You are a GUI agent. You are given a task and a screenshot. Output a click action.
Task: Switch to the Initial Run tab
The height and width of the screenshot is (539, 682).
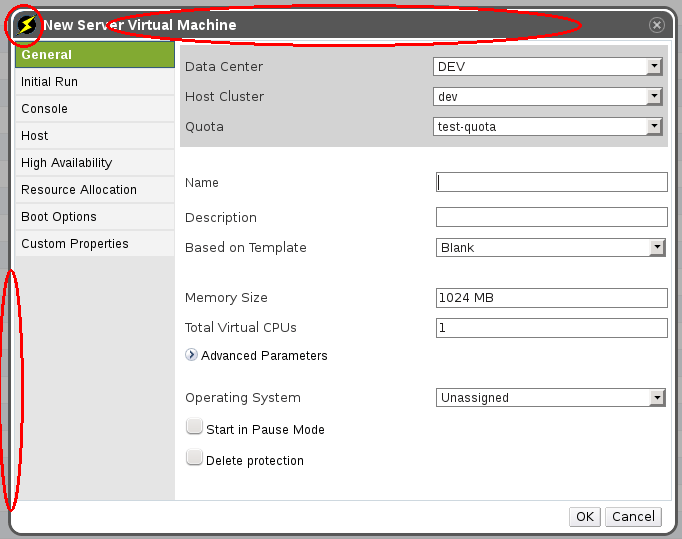[95, 82]
